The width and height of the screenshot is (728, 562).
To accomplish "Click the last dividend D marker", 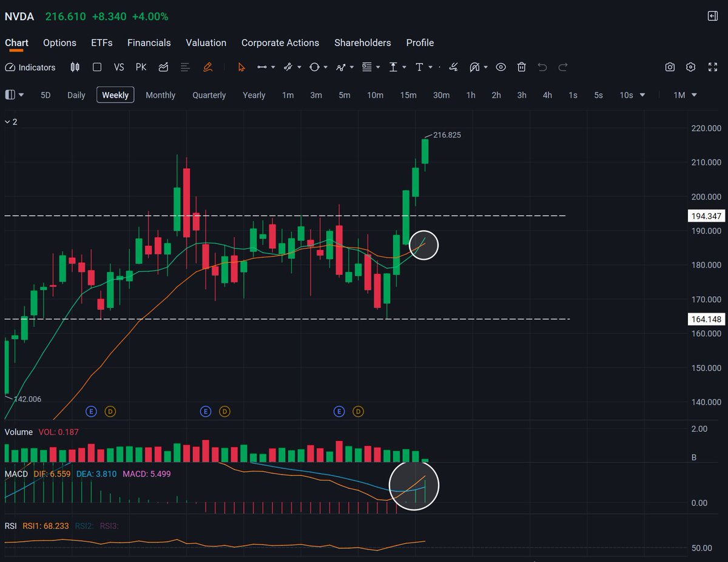I will (358, 411).
